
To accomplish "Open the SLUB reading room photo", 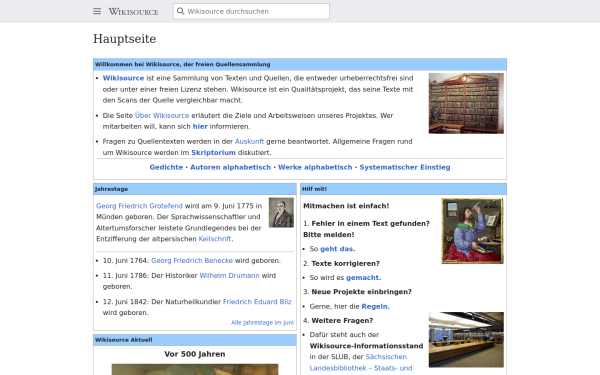I will tap(466, 340).
